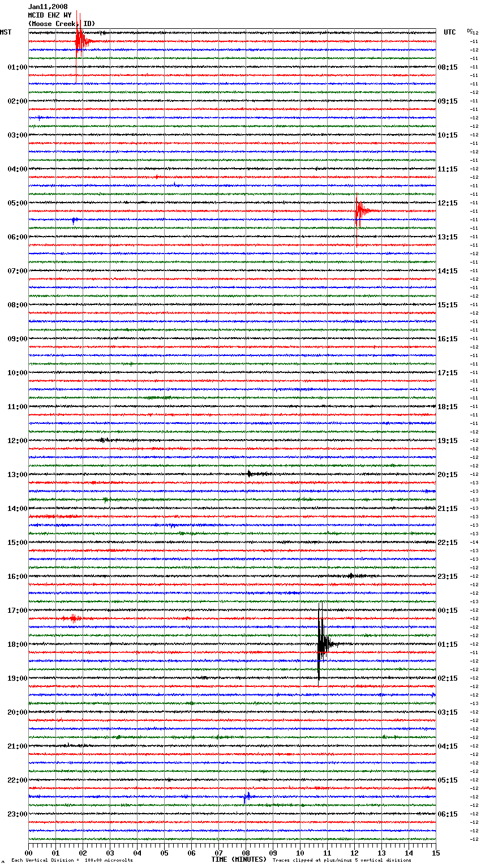Select the 07:00 MST time label
Screen dimensions: 481x868
[17, 271]
